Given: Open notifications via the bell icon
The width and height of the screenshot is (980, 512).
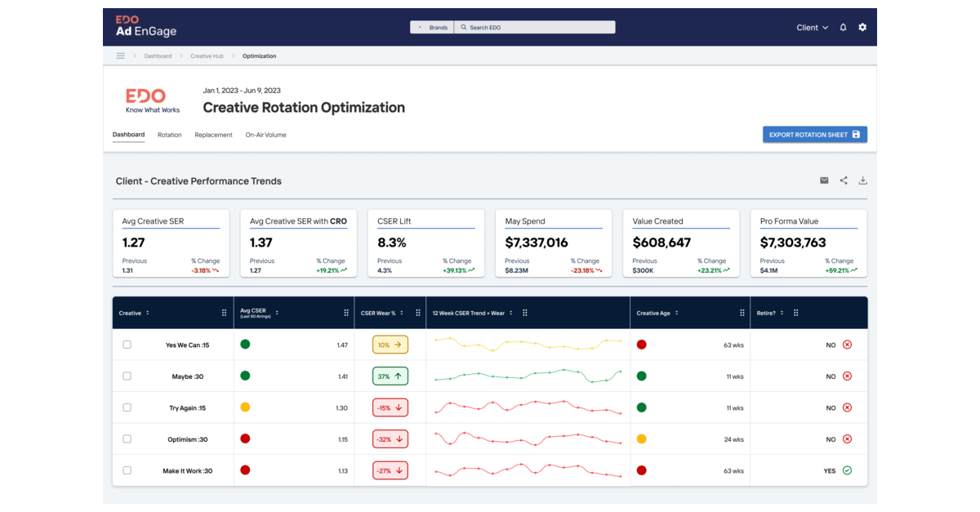Looking at the screenshot, I should (x=842, y=27).
